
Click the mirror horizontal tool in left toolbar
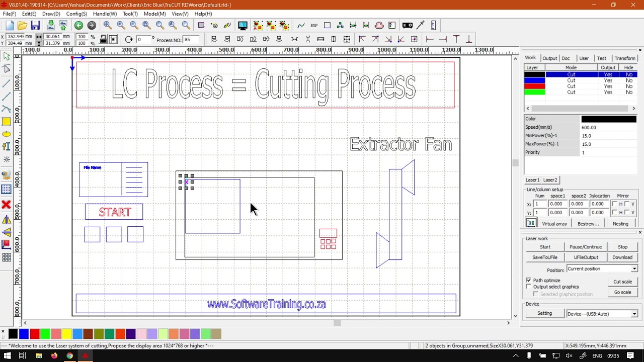coord(6,220)
